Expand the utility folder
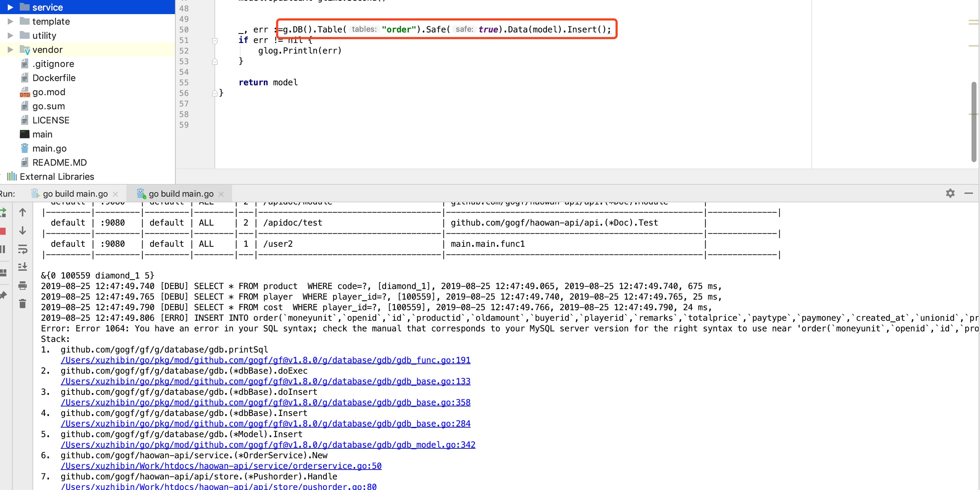 coord(10,35)
